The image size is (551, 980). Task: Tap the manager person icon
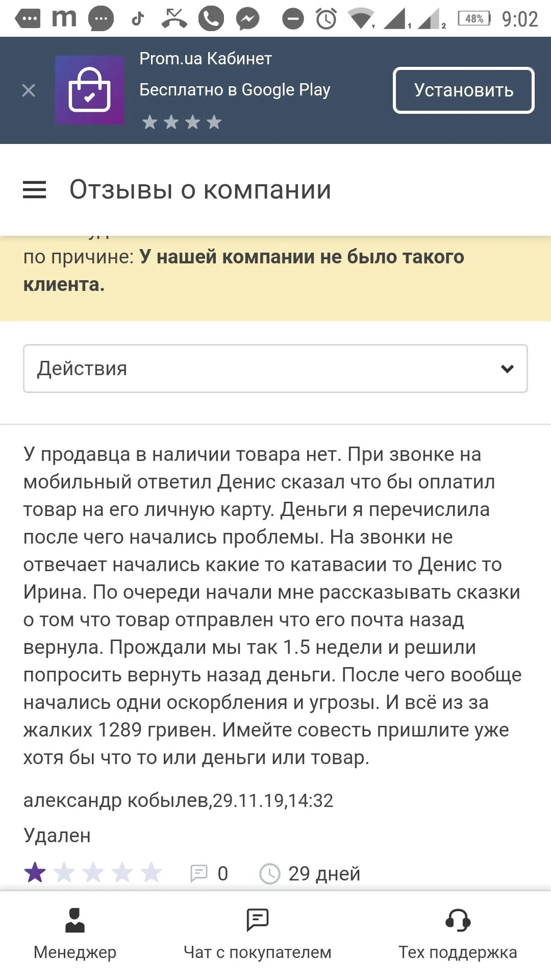click(75, 920)
